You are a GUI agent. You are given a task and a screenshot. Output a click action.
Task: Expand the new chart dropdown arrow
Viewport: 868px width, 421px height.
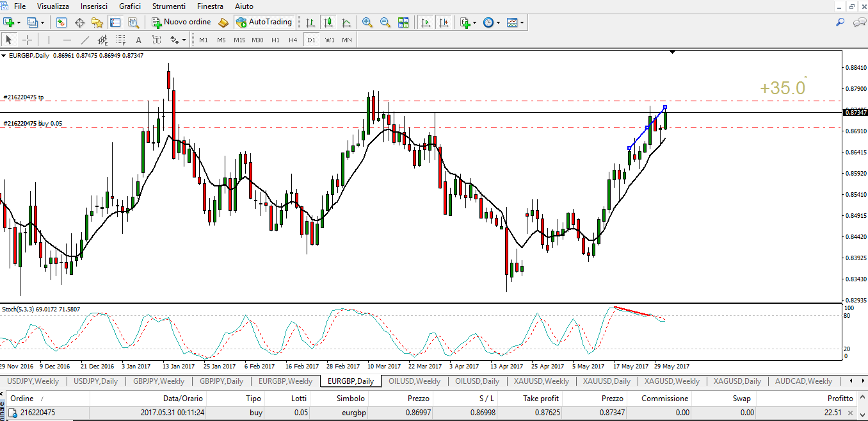point(19,22)
